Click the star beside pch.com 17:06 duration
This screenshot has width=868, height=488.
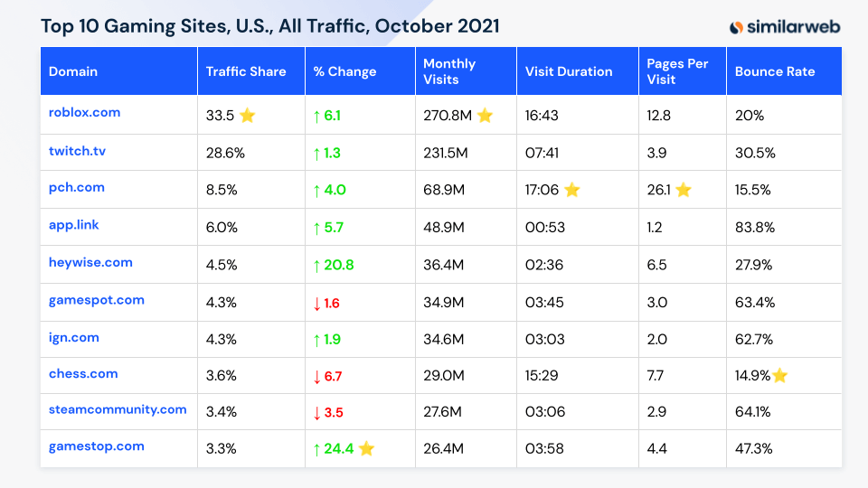click(x=571, y=190)
